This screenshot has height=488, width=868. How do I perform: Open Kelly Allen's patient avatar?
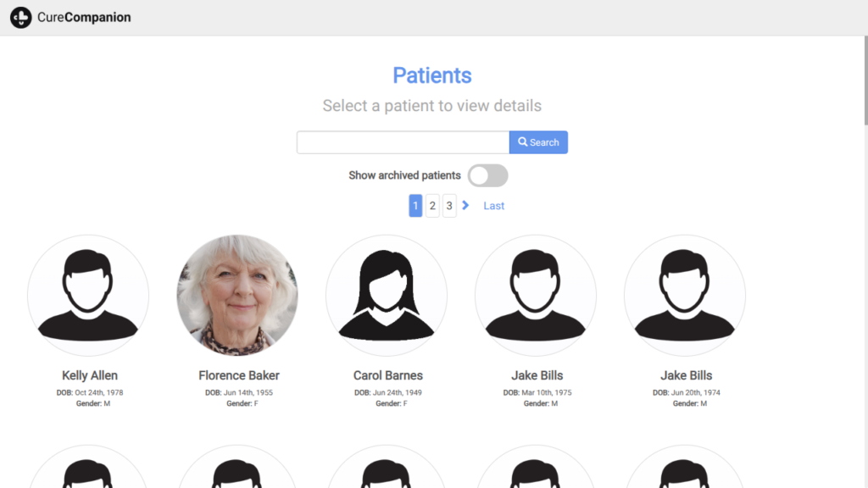[x=88, y=296]
